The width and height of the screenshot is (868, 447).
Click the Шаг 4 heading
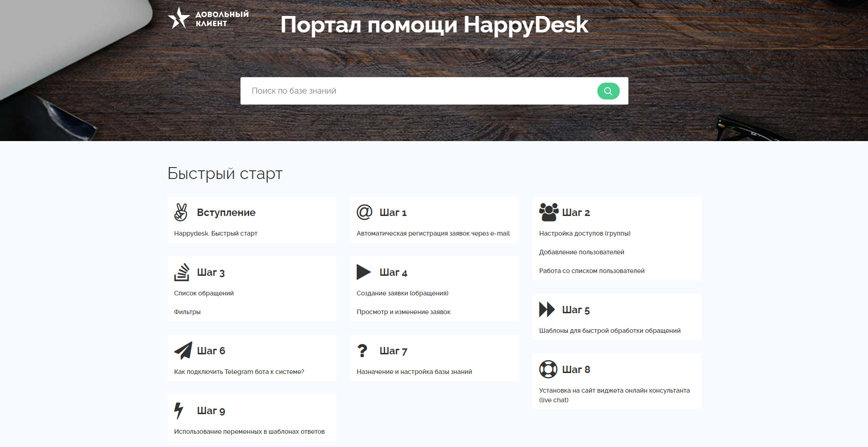393,272
